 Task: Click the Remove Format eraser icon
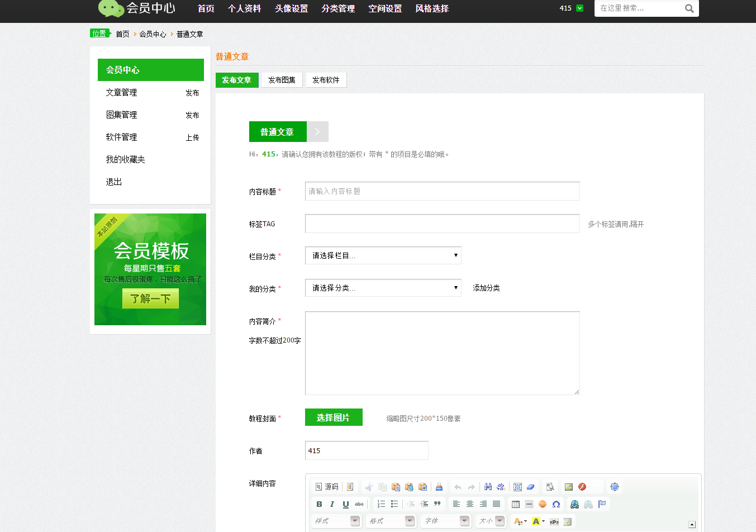[531, 487]
